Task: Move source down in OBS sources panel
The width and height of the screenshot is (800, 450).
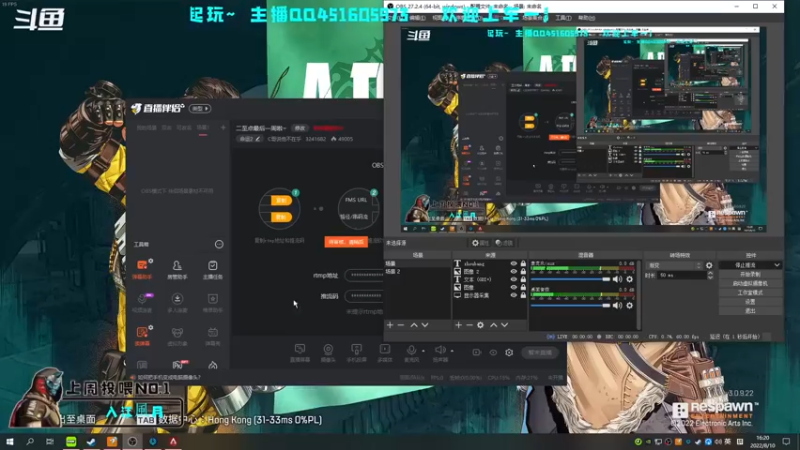Action: (x=505, y=325)
